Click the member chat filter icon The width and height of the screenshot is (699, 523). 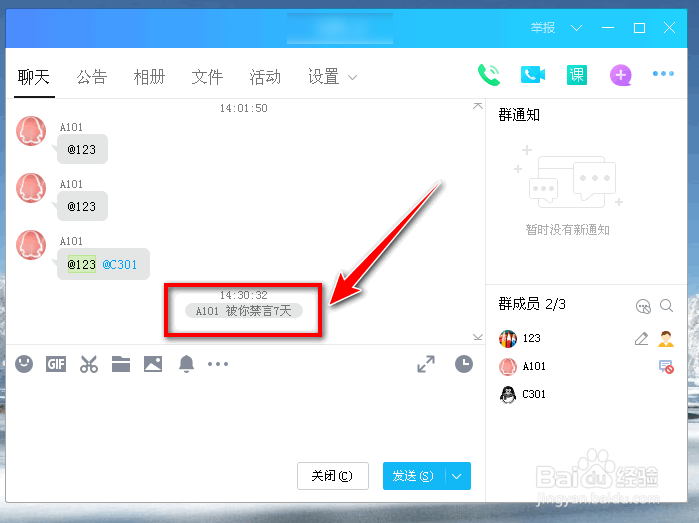pyautogui.click(x=643, y=306)
